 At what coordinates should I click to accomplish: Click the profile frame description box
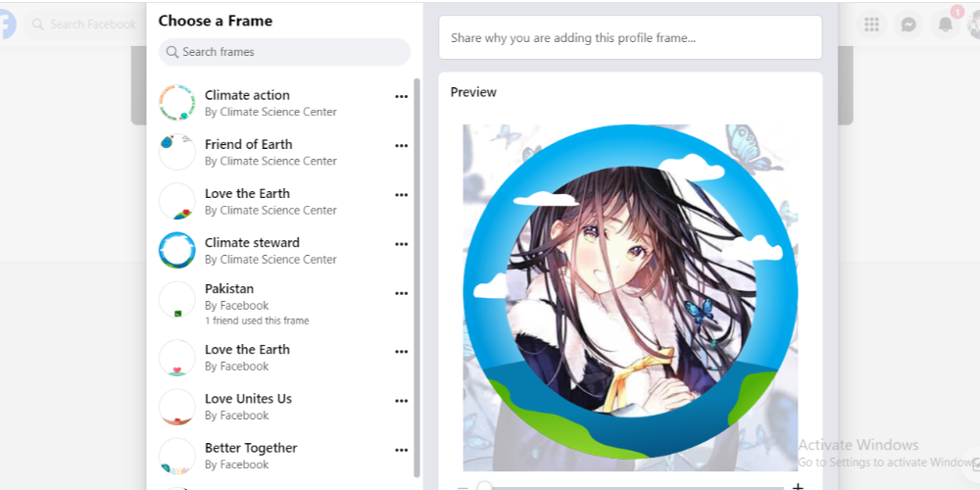coord(630,37)
